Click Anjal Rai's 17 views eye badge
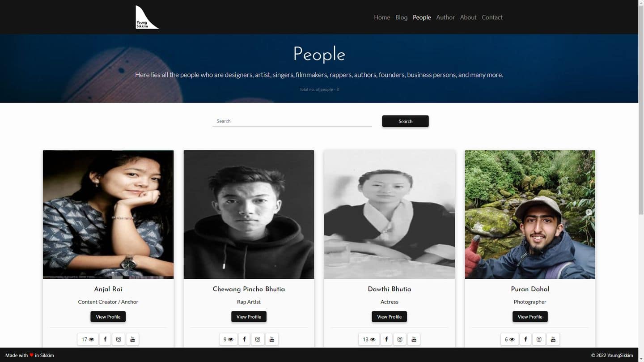This screenshot has height=362, width=644. (88, 339)
